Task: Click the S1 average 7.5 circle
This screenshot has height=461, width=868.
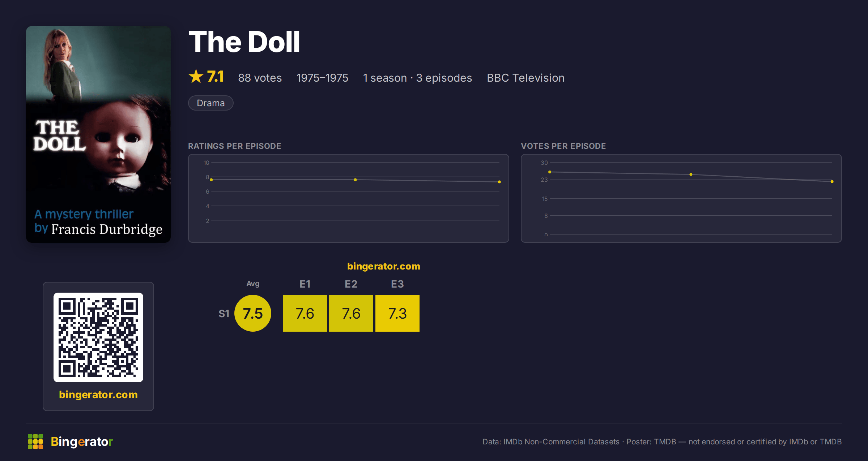Action: tap(253, 313)
